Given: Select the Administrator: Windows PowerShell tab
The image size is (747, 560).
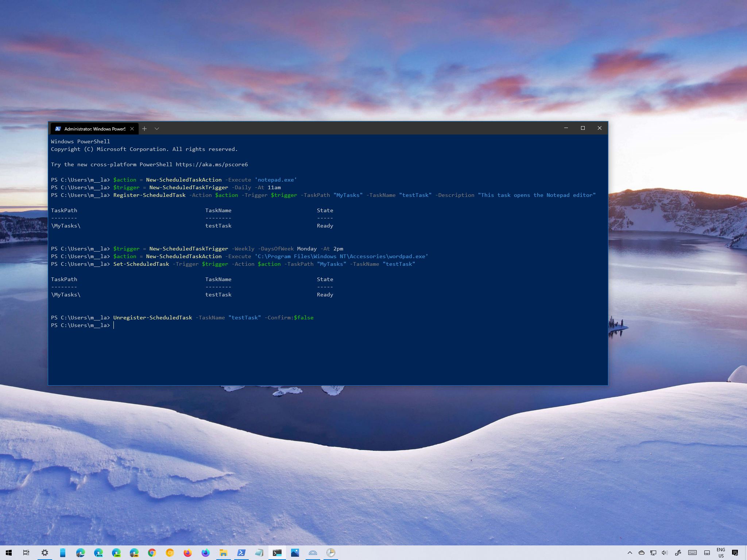Looking at the screenshot, I should tap(91, 129).
